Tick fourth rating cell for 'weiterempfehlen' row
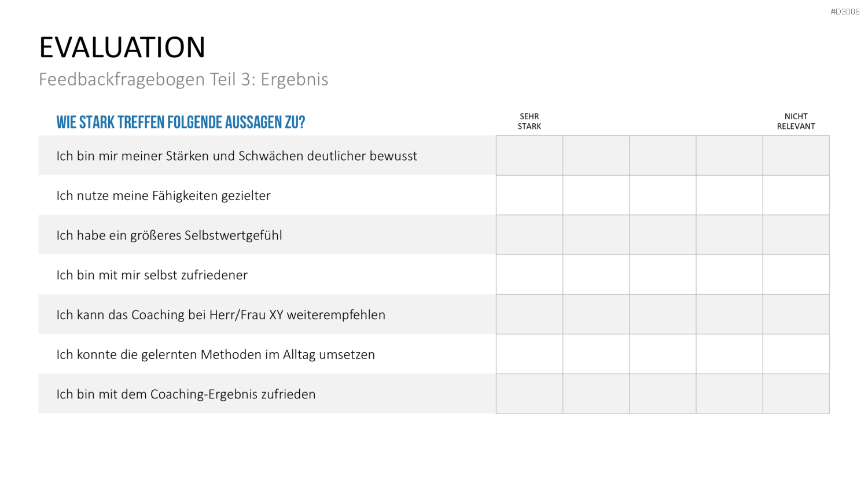 coord(730,315)
